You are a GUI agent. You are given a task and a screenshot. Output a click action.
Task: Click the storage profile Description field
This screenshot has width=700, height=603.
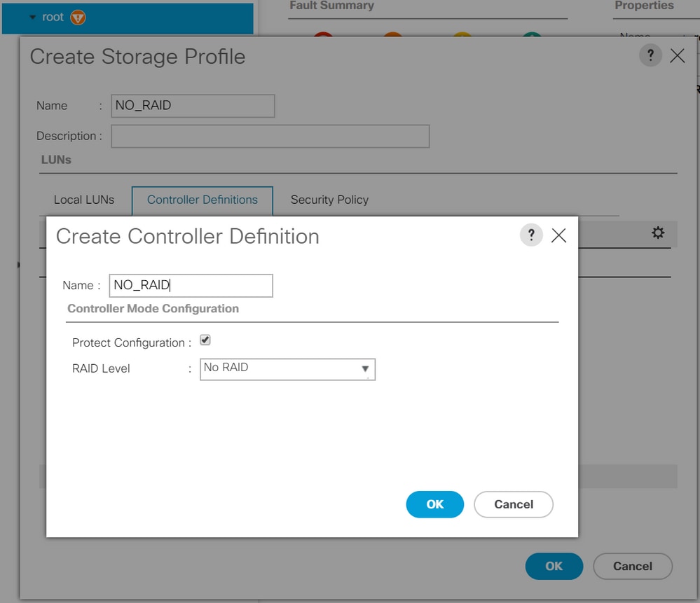point(270,136)
